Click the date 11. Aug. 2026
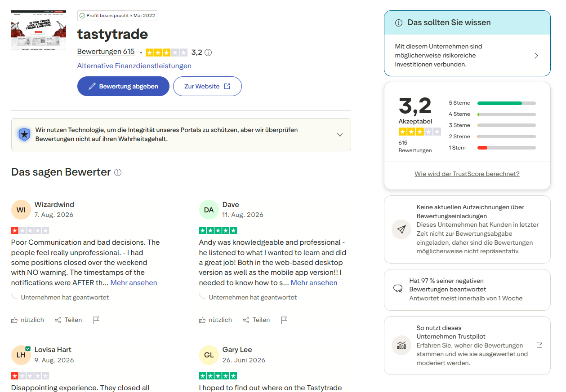This screenshot has height=392, width=566. tap(243, 215)
